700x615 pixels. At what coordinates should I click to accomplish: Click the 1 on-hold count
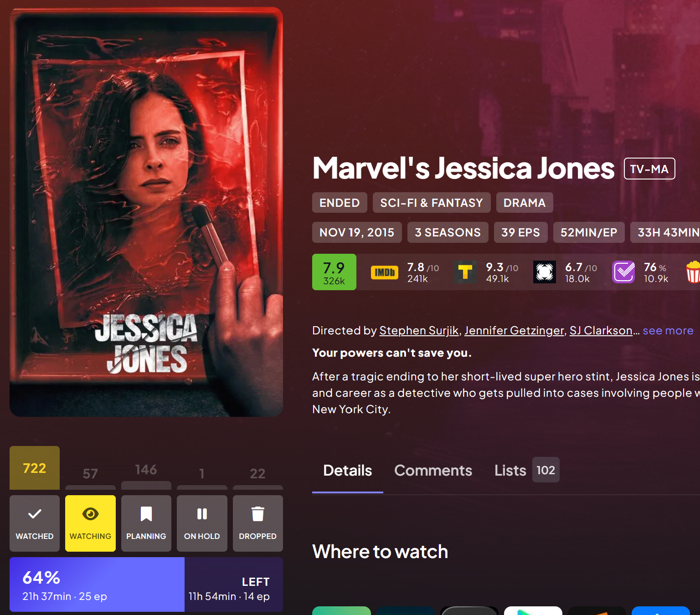202,474
